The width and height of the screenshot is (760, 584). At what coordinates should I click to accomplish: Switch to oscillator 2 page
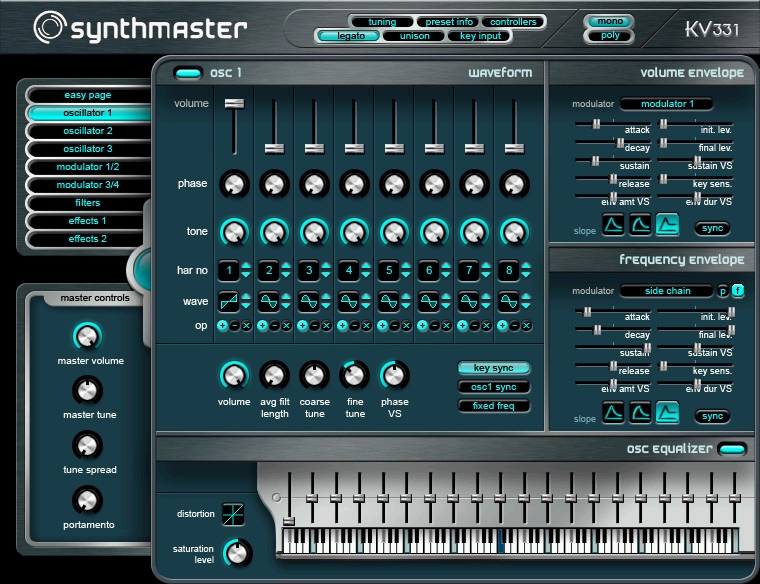(x=88, y=131)
